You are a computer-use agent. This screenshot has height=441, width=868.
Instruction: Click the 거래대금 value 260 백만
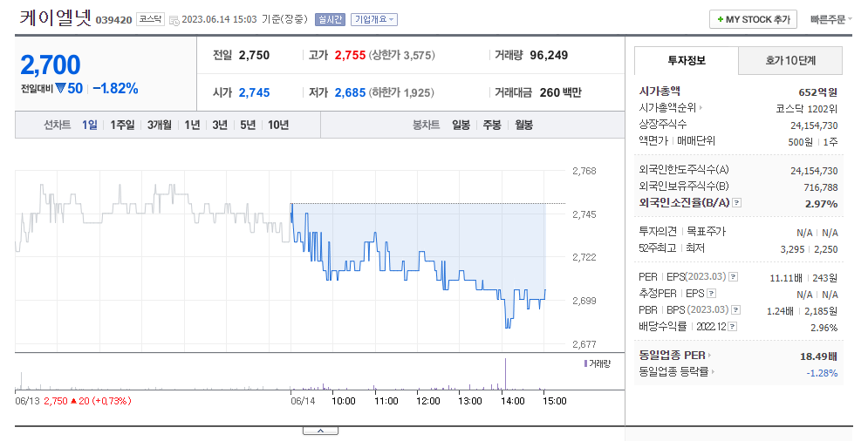(560, 92)
